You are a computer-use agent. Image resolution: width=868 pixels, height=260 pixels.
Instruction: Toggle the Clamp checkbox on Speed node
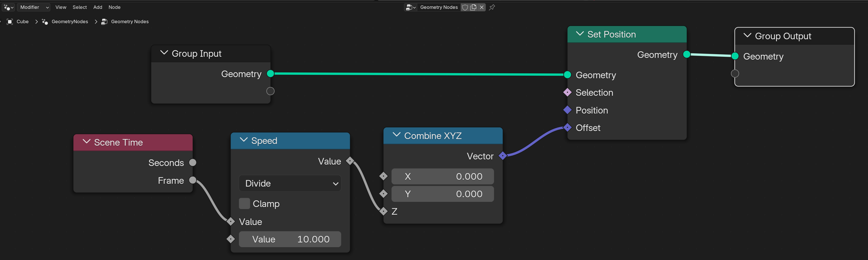(x=245, y=204)
